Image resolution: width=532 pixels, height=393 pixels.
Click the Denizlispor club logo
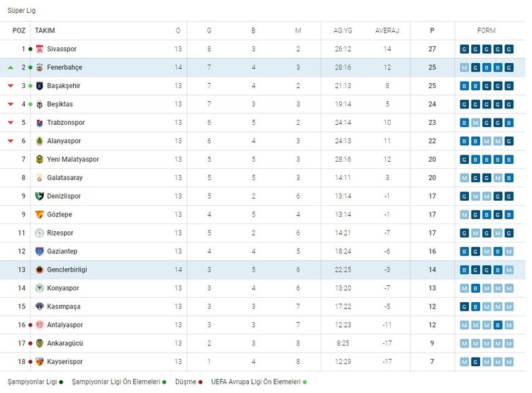click(40, 196)
